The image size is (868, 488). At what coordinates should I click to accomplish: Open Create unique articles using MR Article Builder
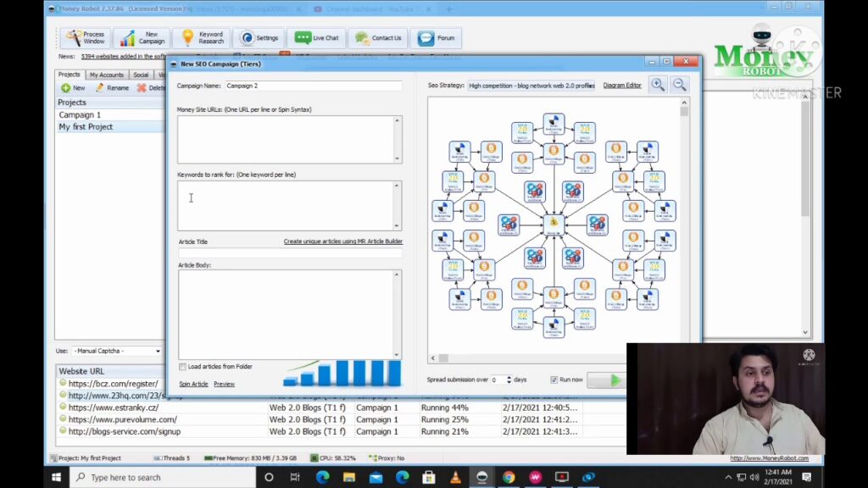pyautogui.click(x=343, y=241)
